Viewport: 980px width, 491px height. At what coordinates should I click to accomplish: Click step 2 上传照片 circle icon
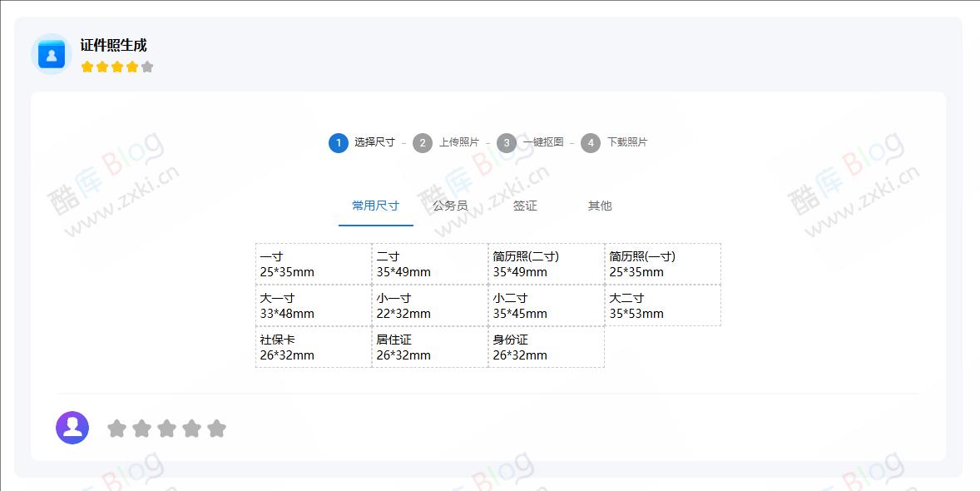click(x=422, y=142)
